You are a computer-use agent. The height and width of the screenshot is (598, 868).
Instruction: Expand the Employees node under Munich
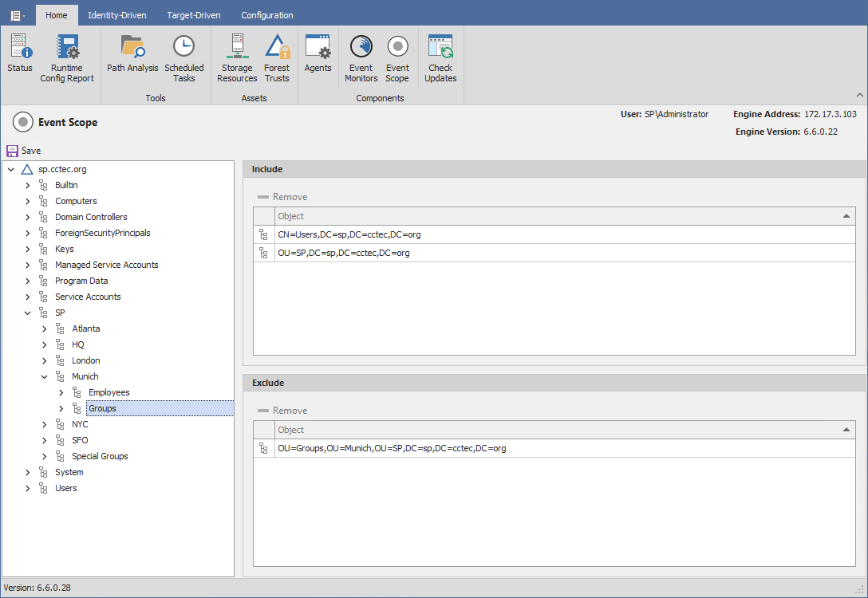[x=61, y=392]
